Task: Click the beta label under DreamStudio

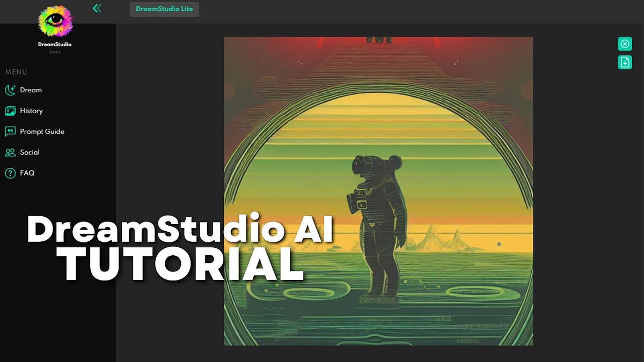Action: 55,52
